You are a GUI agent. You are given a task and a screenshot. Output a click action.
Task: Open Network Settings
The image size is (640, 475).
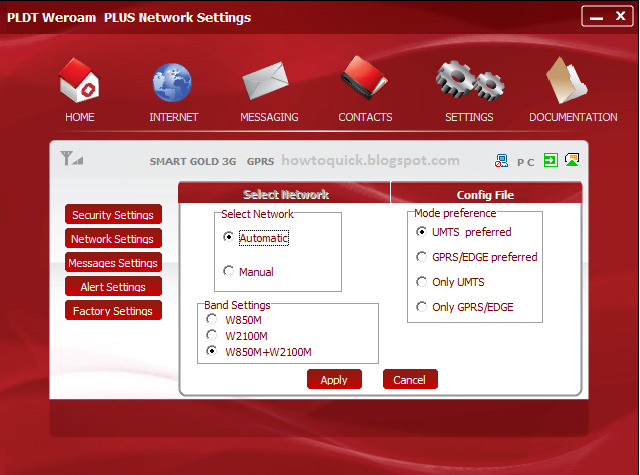click(x=113, y=238)
